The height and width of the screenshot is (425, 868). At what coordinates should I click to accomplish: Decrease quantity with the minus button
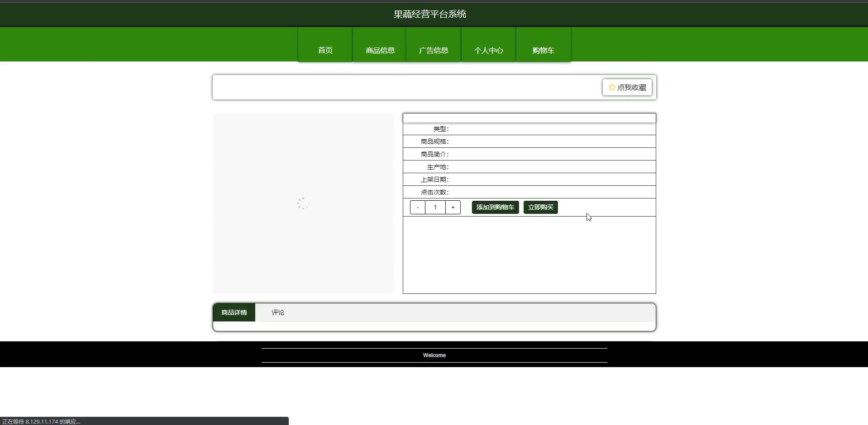pyautogui.click(x=417, y=208)
